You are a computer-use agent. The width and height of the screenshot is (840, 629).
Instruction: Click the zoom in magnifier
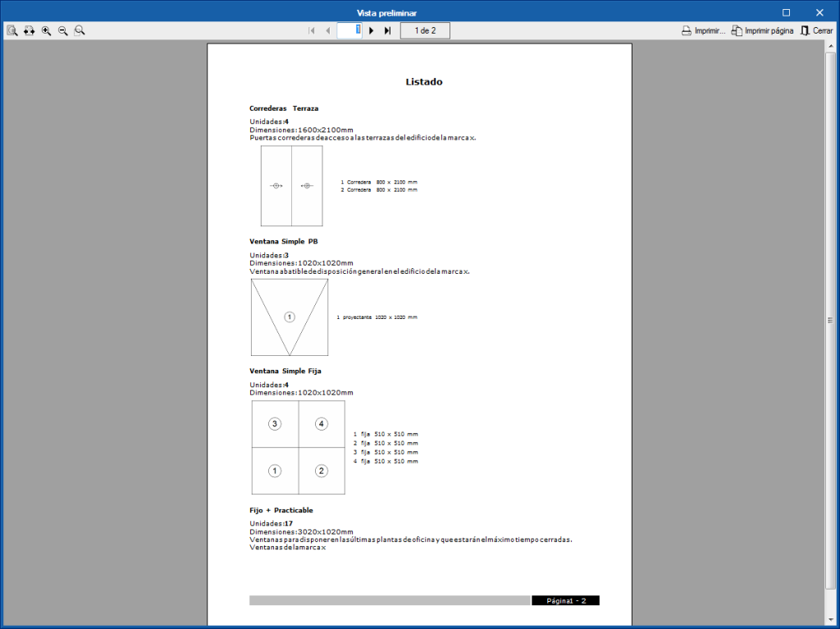click(x=46, y=30)
